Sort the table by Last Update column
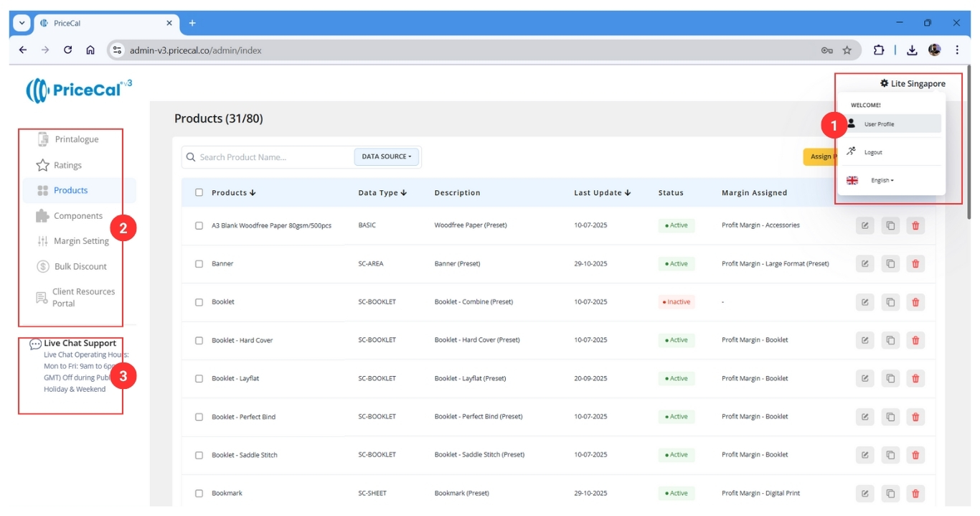 602,192
